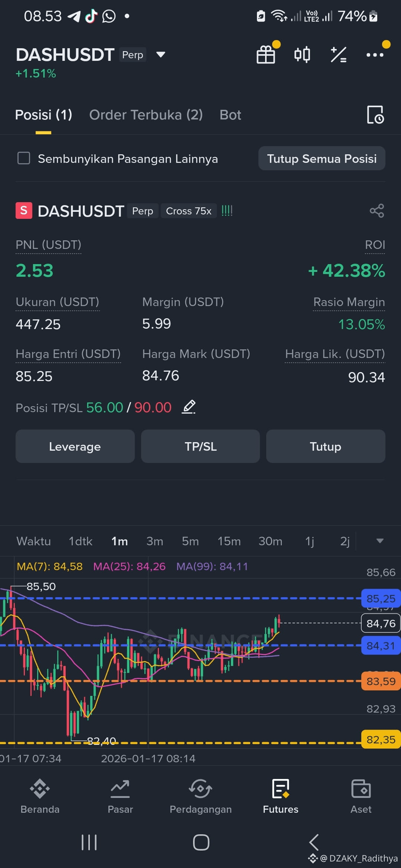Expand more chart timeframes dropdown
The width and height of the screenshot is (401, 868).
pos(379,541)
